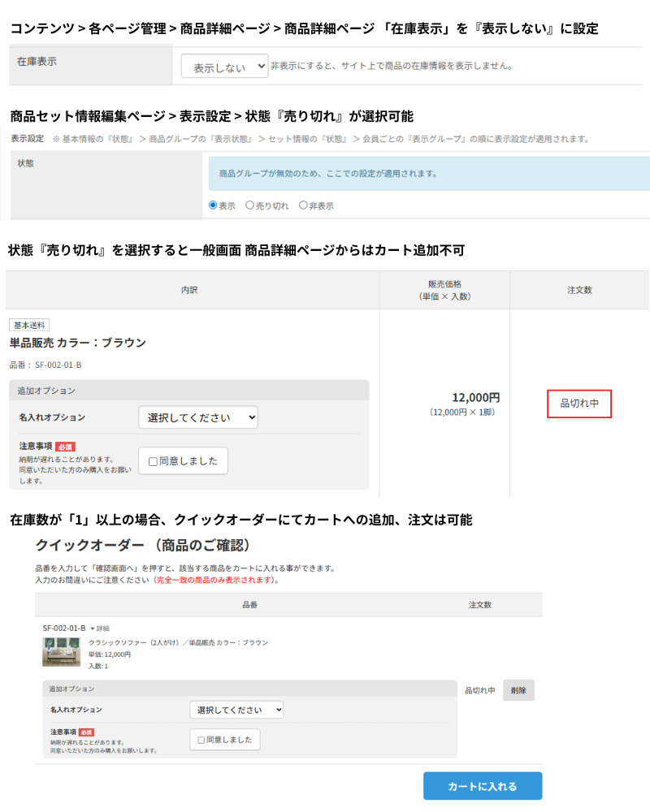Click the red 必須 badge in Quick Order section

pos(86,732)
